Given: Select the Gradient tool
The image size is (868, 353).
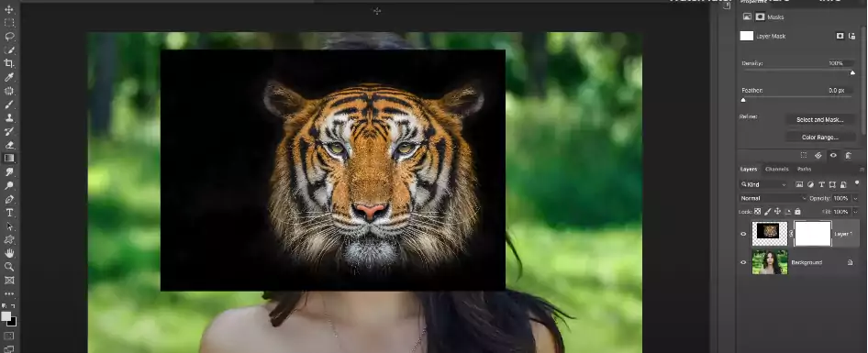Looking at the screenshot, I should tap(9, 159).
